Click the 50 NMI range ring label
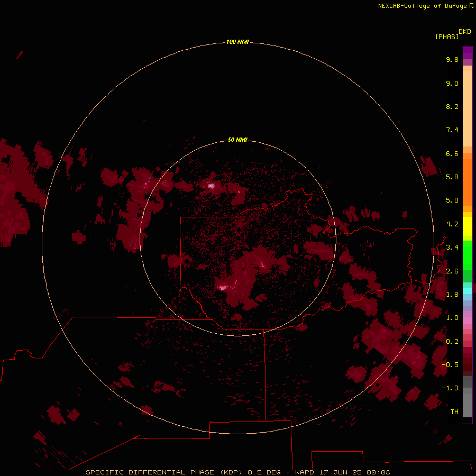 [x=237, y=140]
